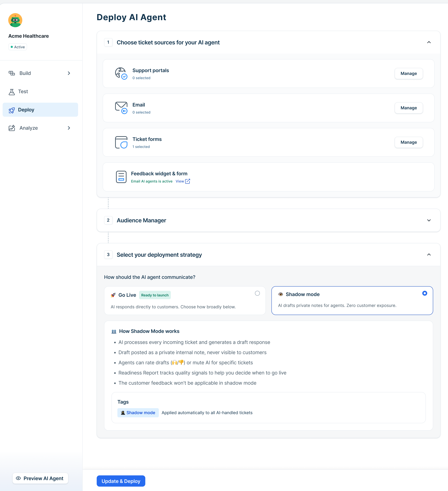
Task: Click the Ticket forms 1 selected text
Action: [x=141, y=147]
